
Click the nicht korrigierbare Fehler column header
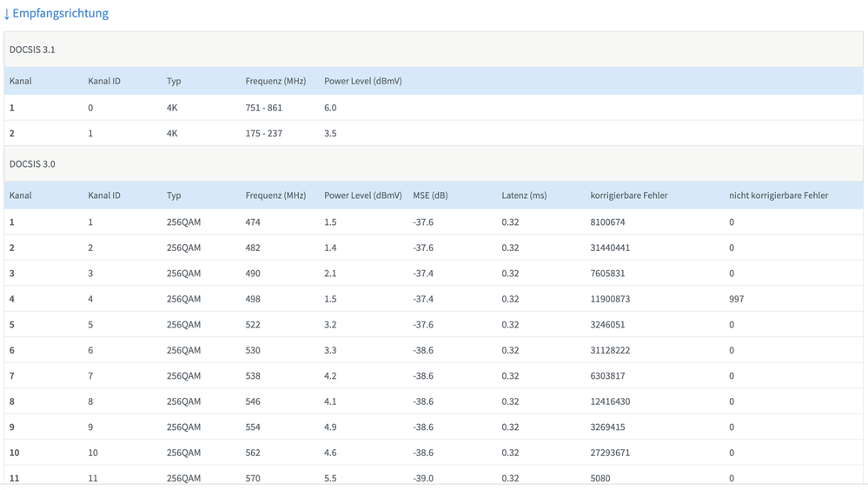pyautogui.click(x=778, y=195)
